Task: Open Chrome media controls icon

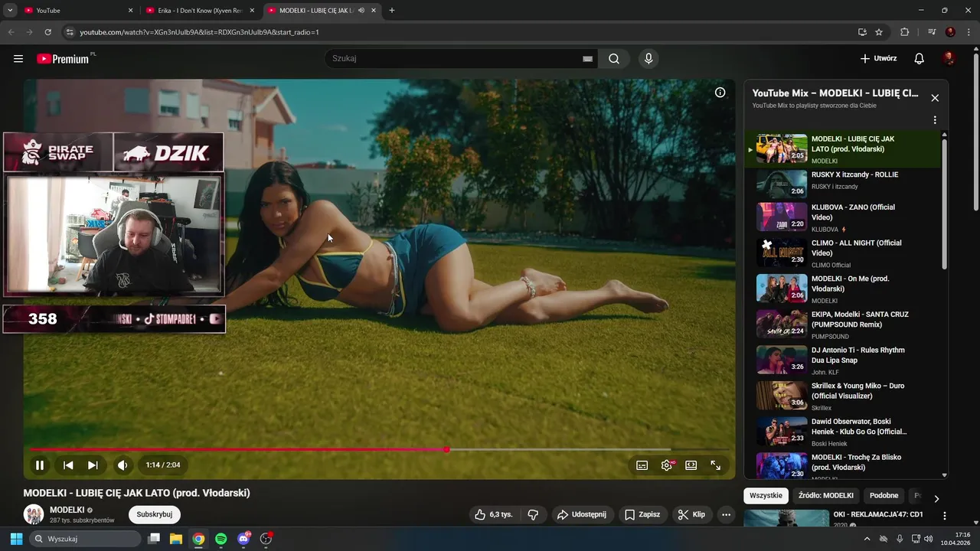Action: point(932,32)
